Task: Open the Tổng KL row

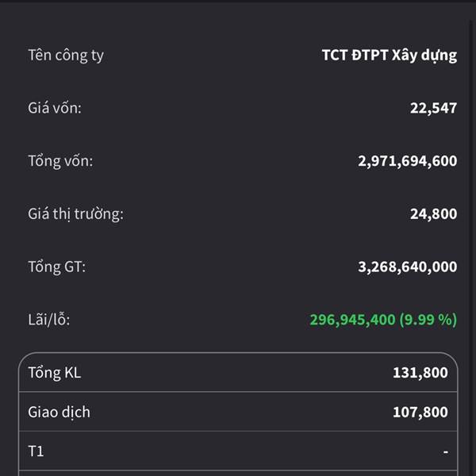Action: (238, 373)
